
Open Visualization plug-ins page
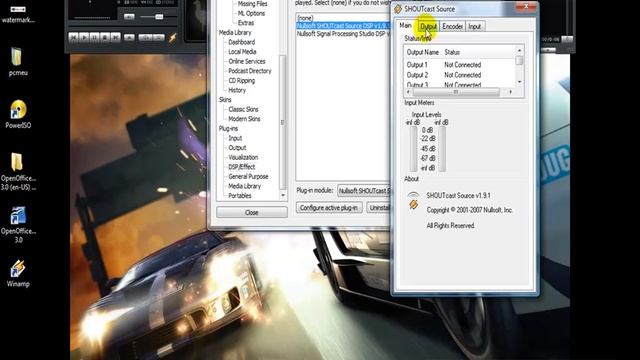pyautogui.click(x=243, y=157)
